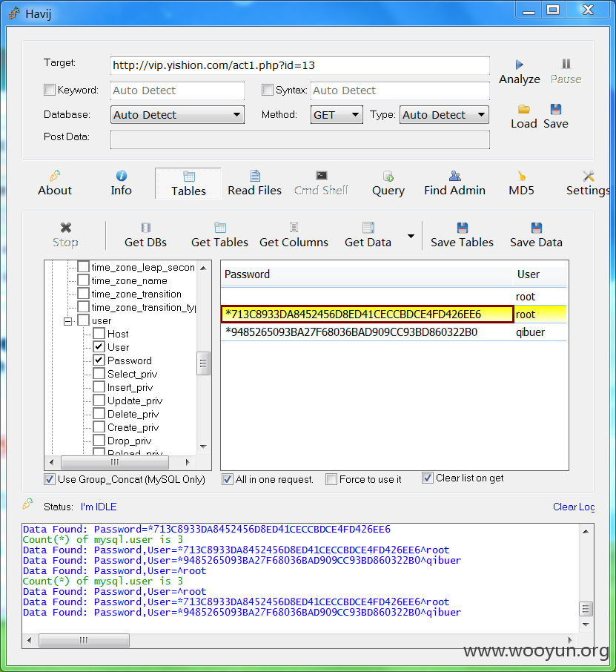Click log panel horizontal scrollbar thumb
This screenshot has height=672, width=616.
pos(84,640)
